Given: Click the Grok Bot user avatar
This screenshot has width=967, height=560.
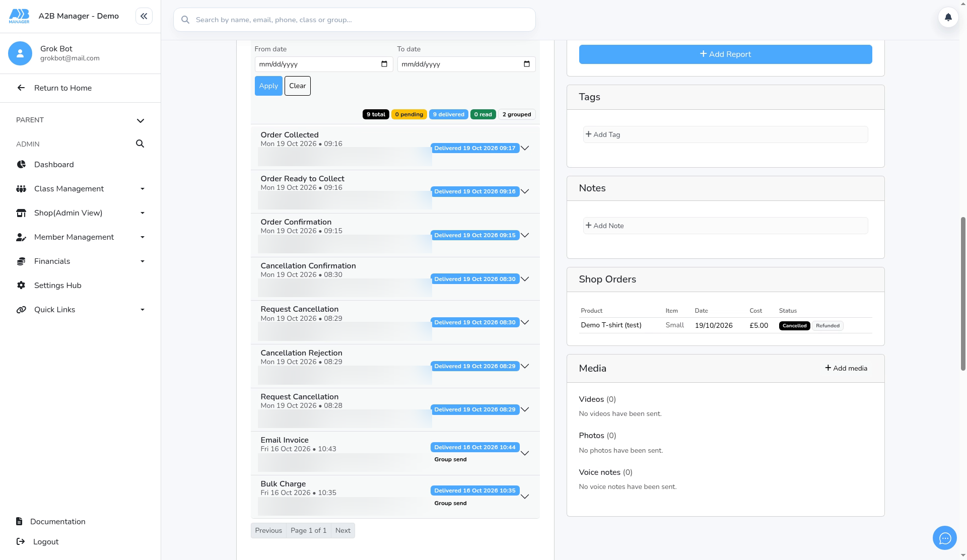Looking at the screenshot, I should click(20, 53).
